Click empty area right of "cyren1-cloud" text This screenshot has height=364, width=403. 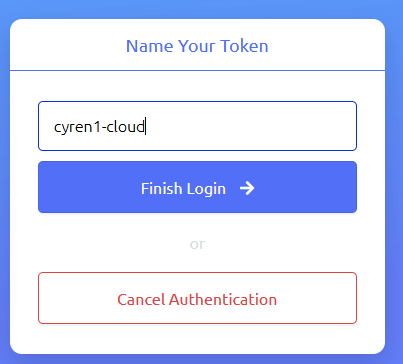(x=250, y=126)
